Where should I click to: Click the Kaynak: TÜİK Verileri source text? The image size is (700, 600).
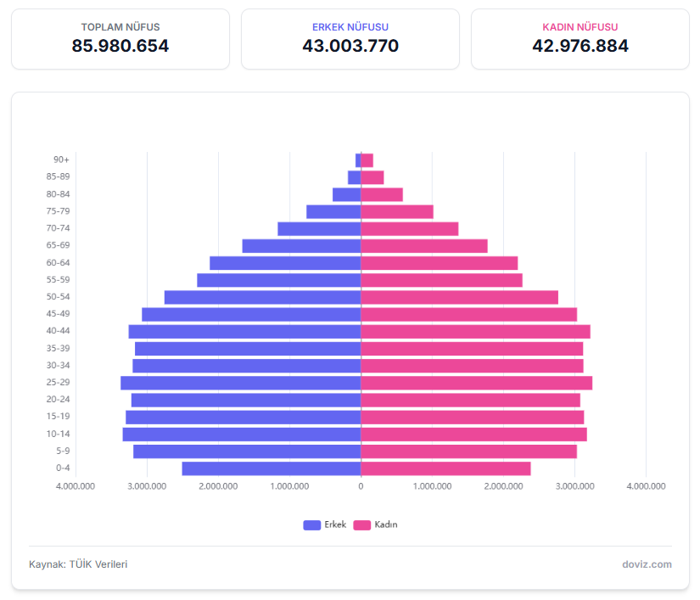point(78,564)
